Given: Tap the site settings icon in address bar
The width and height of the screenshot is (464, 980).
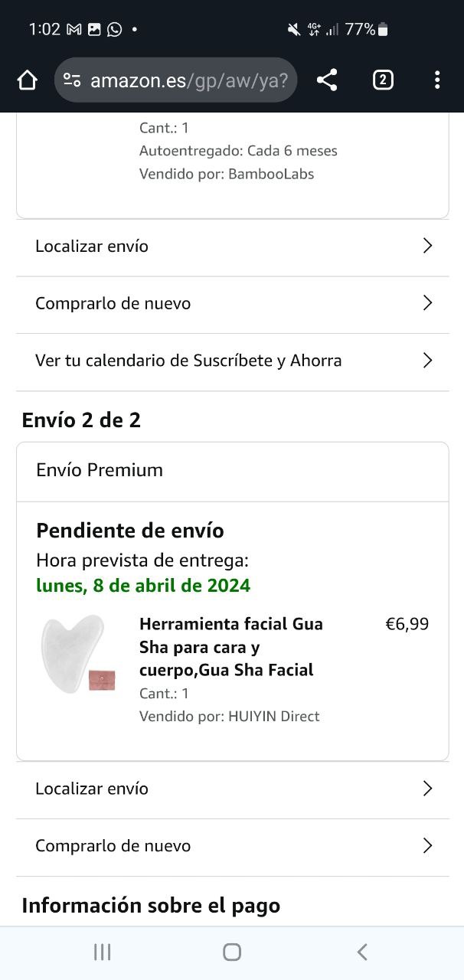Looking at the screenshot, I should click(72, 80).
